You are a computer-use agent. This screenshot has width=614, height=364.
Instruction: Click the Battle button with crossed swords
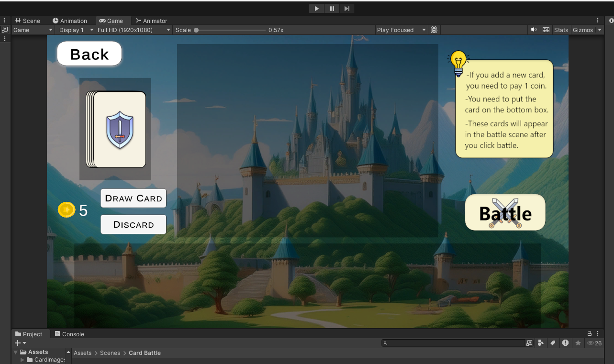(x=505, y=212)
